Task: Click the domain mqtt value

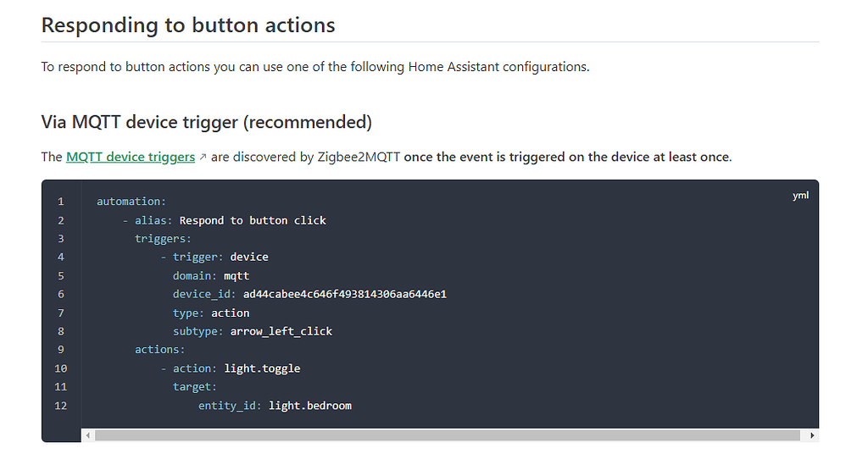Action: click(x=236, y=276)
